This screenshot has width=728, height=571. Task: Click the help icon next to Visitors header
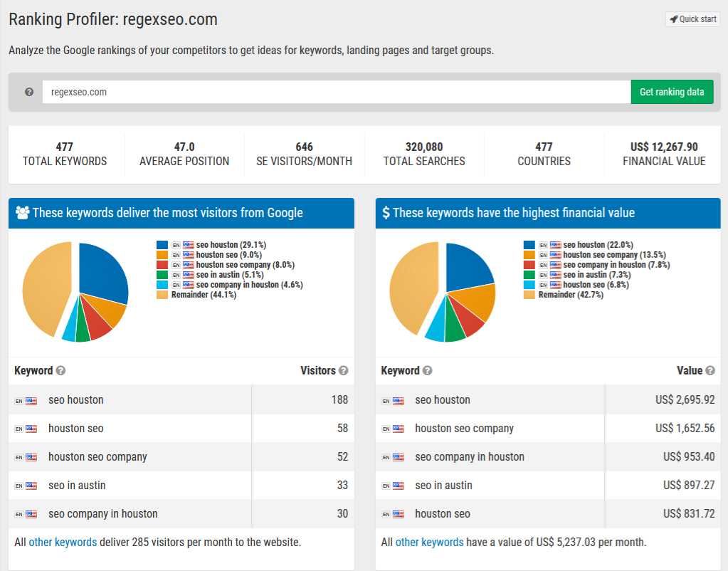point(343,371)
